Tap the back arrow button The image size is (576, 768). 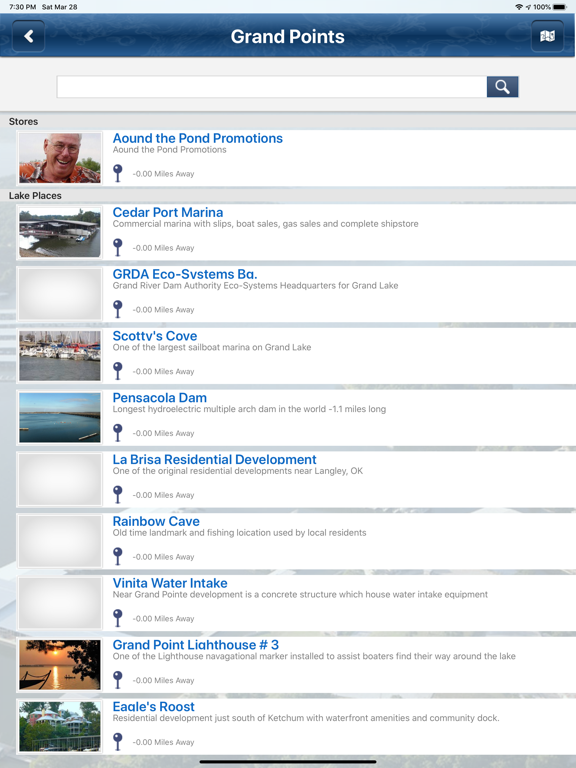28,36
